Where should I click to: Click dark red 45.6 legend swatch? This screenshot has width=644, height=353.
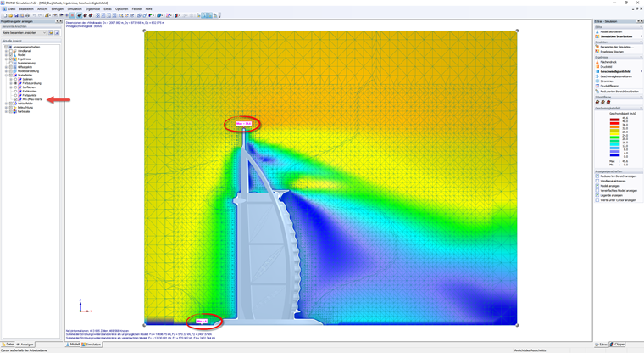coord(614,120)
